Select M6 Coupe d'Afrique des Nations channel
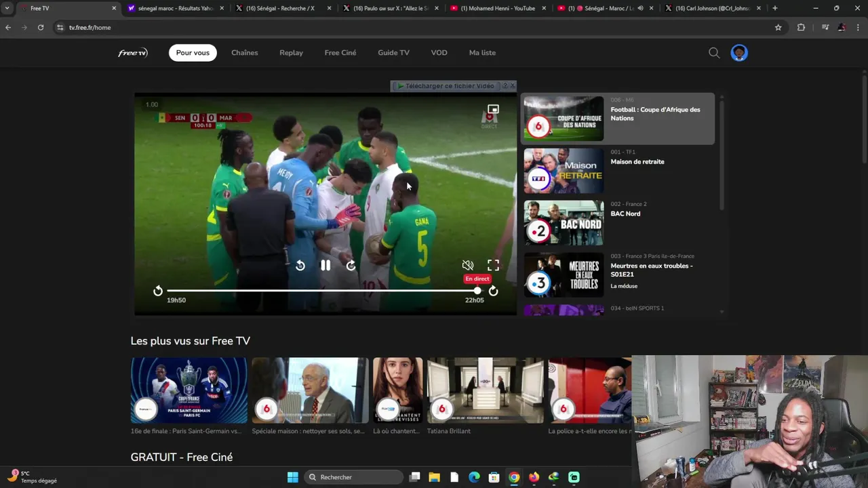Screen dimensions: 868x488 [x=618, y=119]
